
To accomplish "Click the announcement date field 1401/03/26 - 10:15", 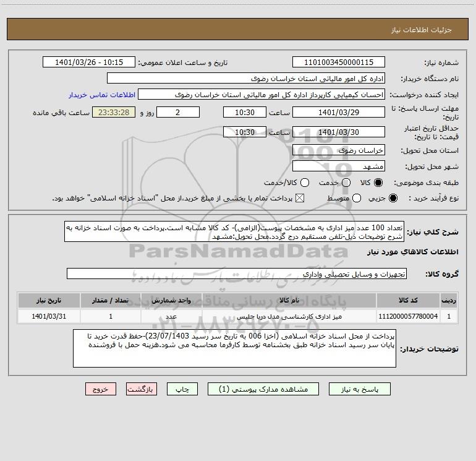I will (89, 62).
